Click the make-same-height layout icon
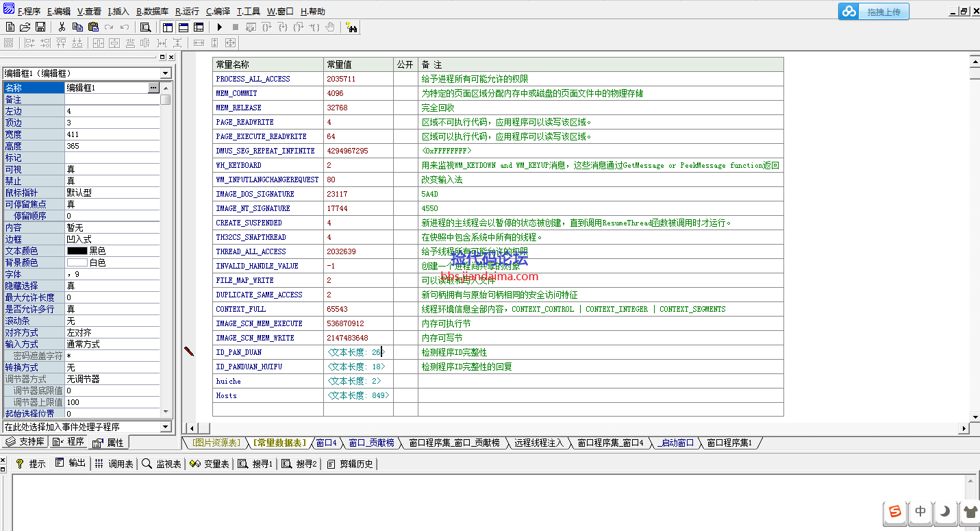980x531 pixels. (214, 43)
